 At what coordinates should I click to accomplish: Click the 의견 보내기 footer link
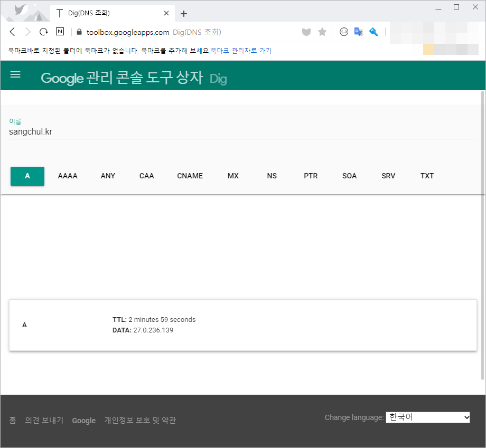point(44,421)
